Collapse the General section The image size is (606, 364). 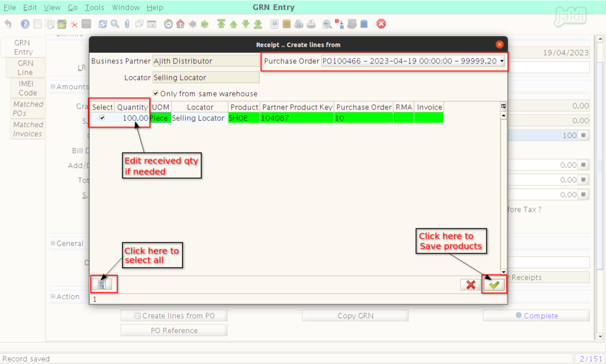(x=53, y=243)
